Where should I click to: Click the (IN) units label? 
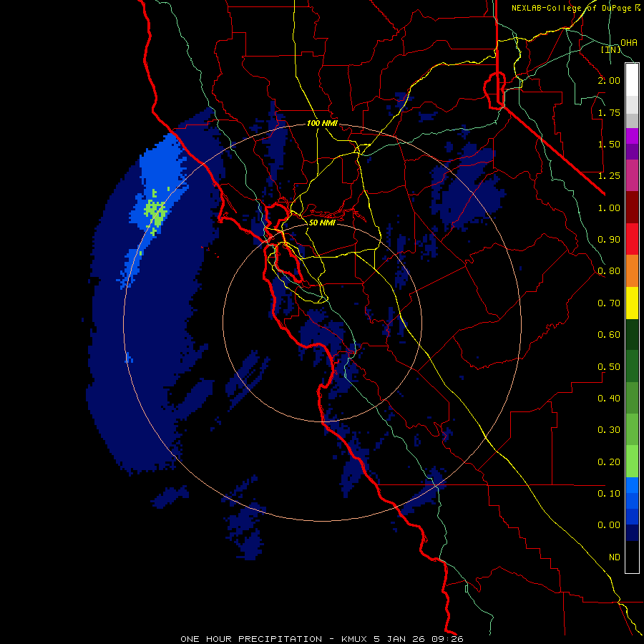pyautogui.click(x=611, y=49)
